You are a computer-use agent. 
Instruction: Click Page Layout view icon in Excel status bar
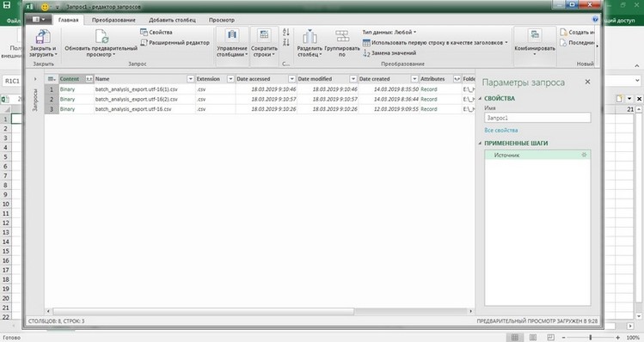pos(533,337)
